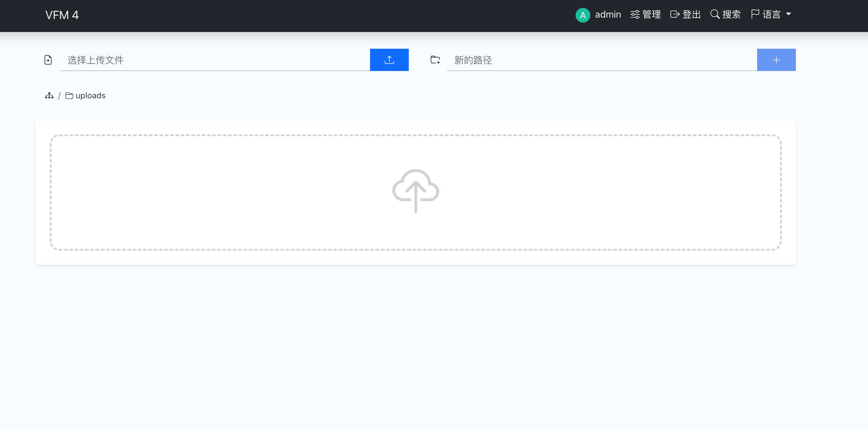Open the 管理 menu item
Viewport: 868px width, 429px height.
point(651,14)
